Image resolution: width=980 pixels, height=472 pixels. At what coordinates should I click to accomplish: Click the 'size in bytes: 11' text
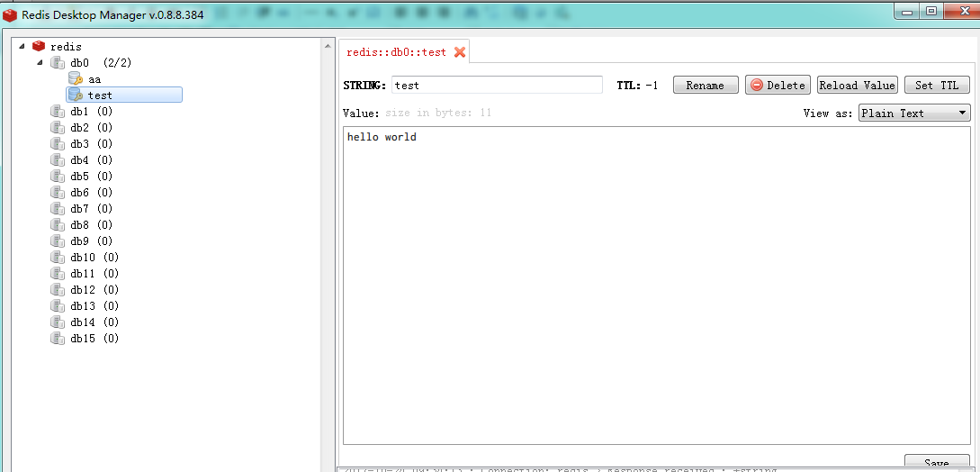click(438, 113)
